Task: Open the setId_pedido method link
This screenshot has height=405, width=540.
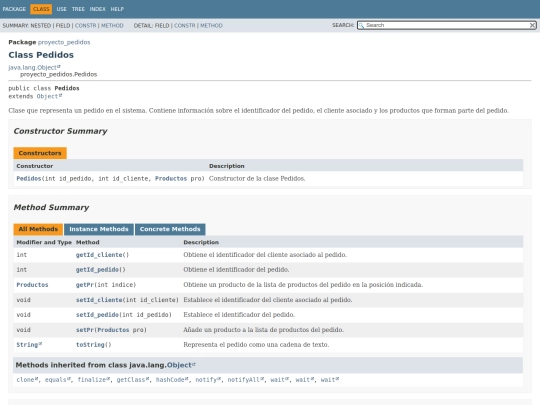Action: pyautogui.click(x=97, y=315)
